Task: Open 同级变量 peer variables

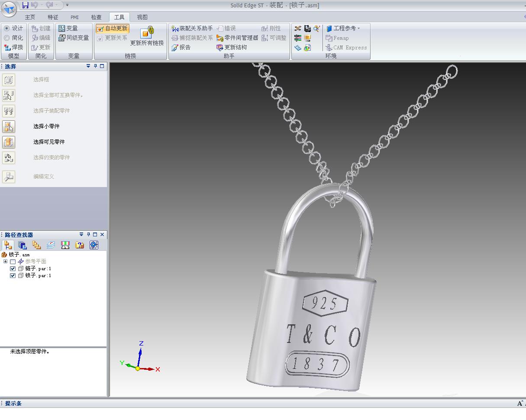Action: click(x=74, y=38)
